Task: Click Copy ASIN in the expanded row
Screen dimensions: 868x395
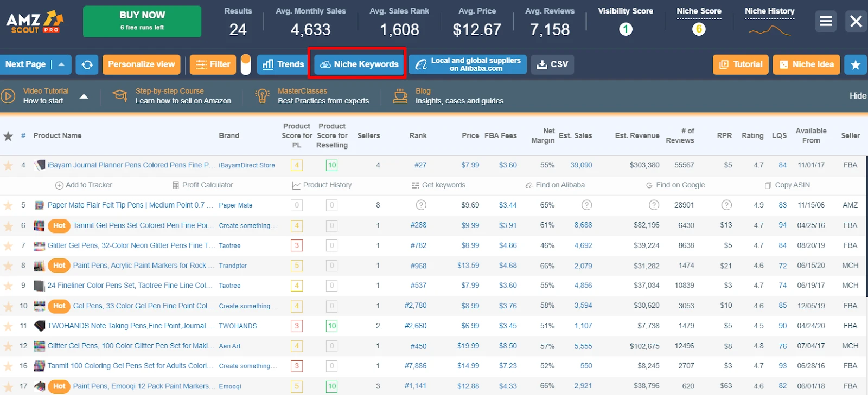Action: pyautogui.click(x=787, y=185)
